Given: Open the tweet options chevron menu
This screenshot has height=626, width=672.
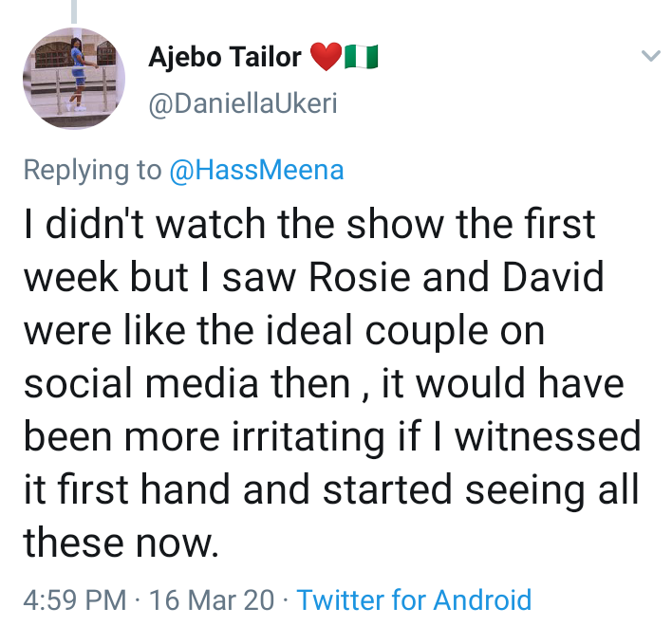Looking at the screenshot, I should point(650,57).
